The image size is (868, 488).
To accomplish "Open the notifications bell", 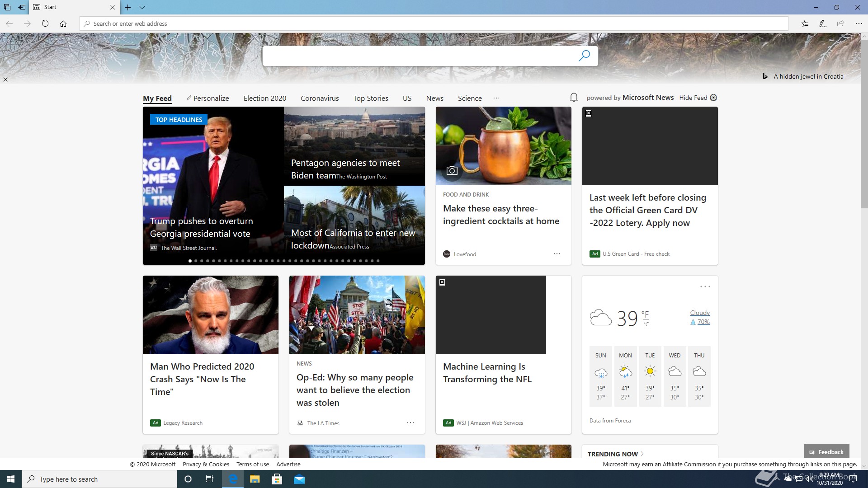I will [x=574, y=98].
